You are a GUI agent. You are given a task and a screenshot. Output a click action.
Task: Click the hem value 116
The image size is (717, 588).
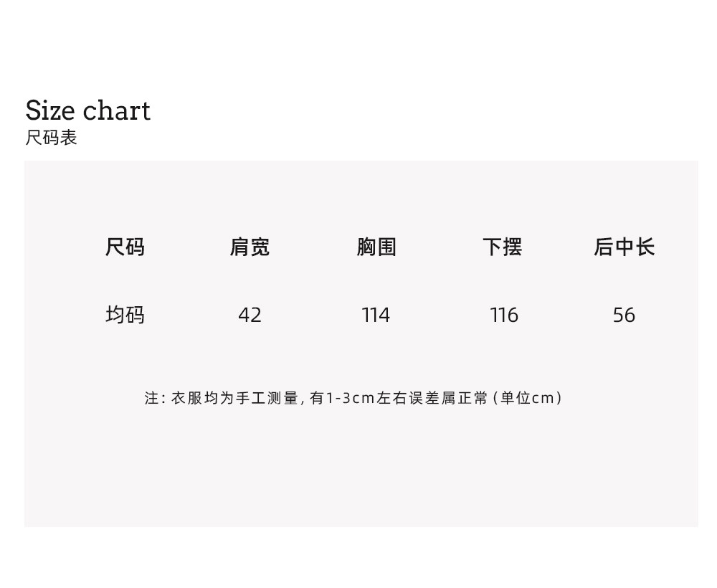[504, 316]
